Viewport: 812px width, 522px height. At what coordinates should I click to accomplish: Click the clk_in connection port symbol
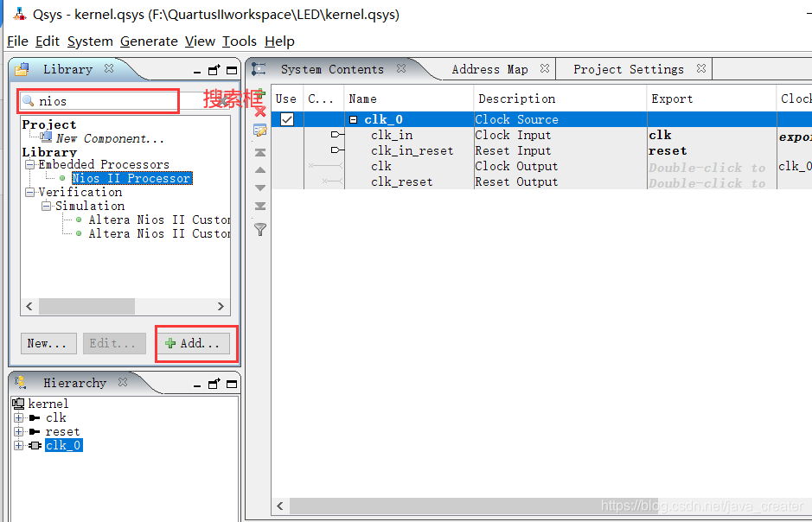click(x=336, y=135)
